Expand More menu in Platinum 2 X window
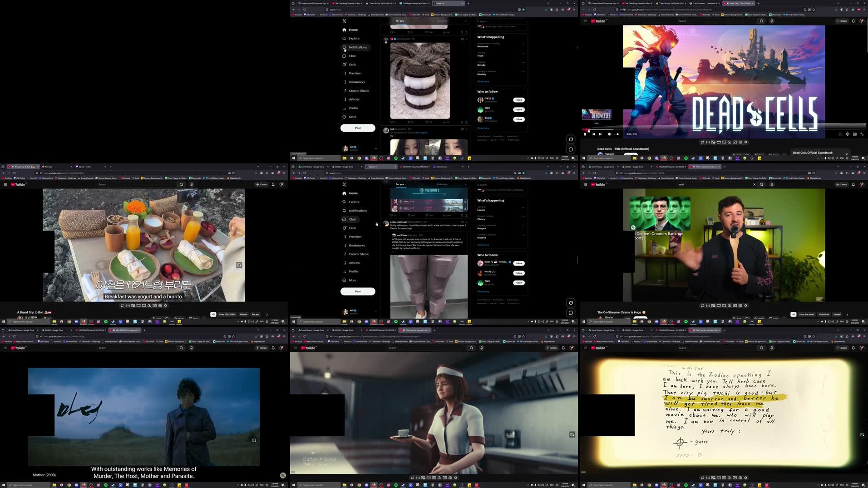The image size is (868, 488). (x=350, y=280)
